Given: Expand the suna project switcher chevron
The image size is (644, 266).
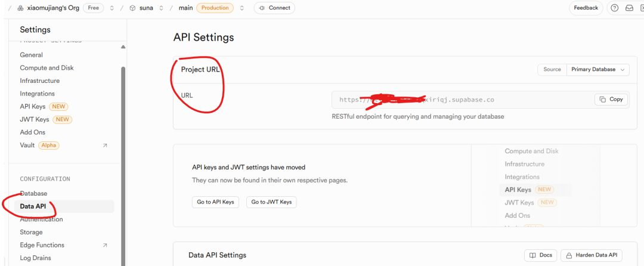Looking at the screenshot, I should [161, 8].
